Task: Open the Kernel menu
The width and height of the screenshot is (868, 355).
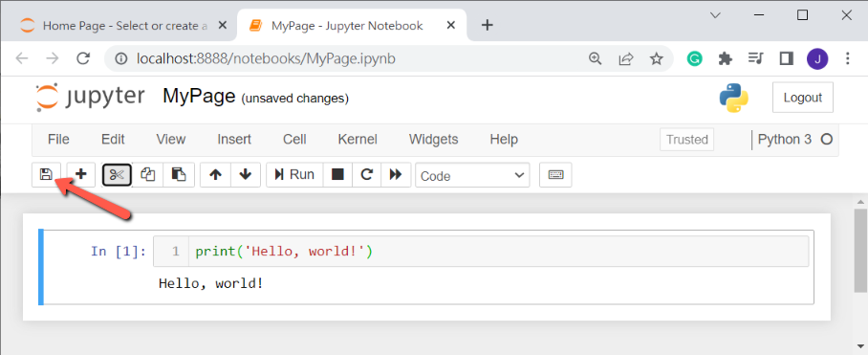Action: (358, 140)
